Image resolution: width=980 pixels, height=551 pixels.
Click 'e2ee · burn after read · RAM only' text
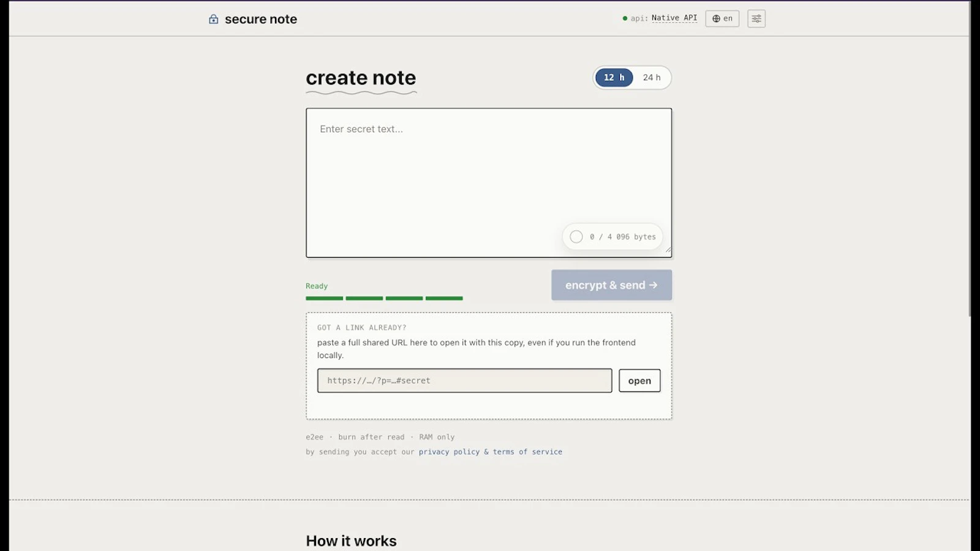(x=380, y=437)
